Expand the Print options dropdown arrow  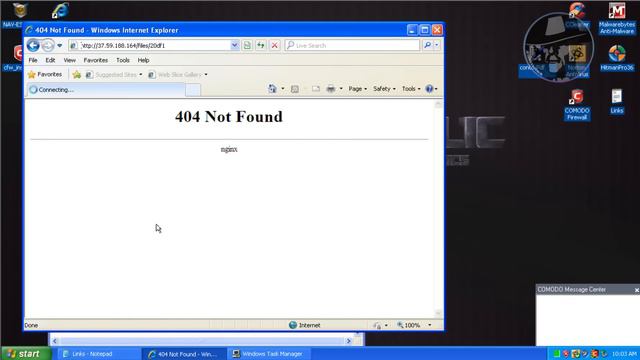click(x=341, y=89)
